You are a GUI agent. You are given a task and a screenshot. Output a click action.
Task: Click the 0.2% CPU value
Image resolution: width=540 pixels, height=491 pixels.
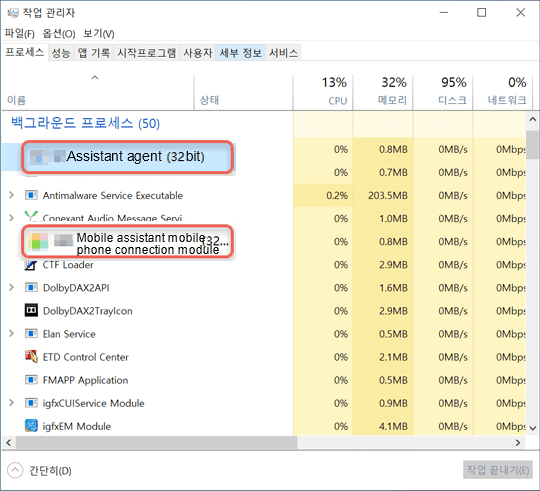(x=337, y=195)
